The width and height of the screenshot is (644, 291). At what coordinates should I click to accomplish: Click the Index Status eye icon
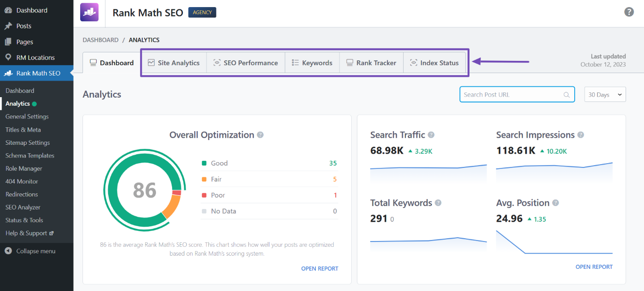(x=413, y=62)
